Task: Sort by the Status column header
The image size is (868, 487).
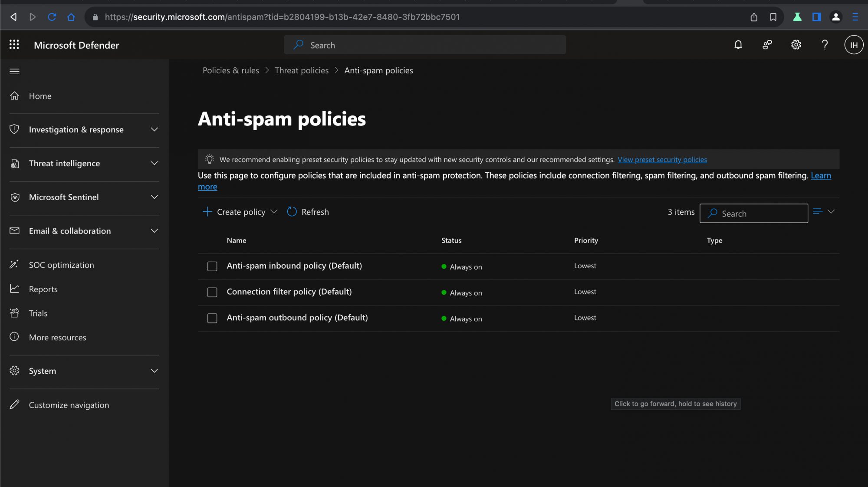Action: (451, 240)
